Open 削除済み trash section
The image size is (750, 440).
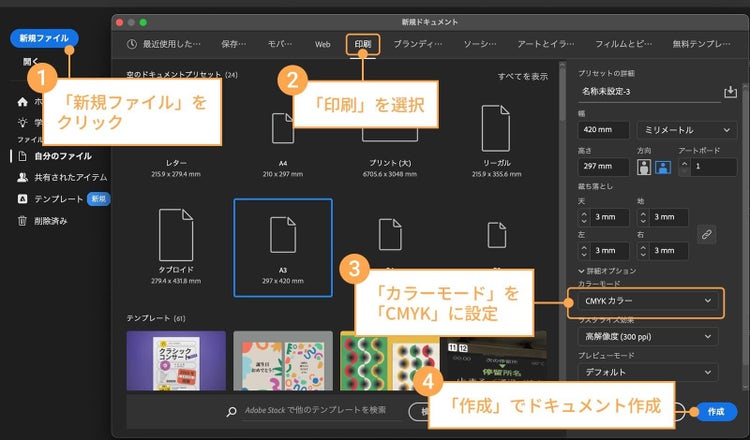[50, 221]
